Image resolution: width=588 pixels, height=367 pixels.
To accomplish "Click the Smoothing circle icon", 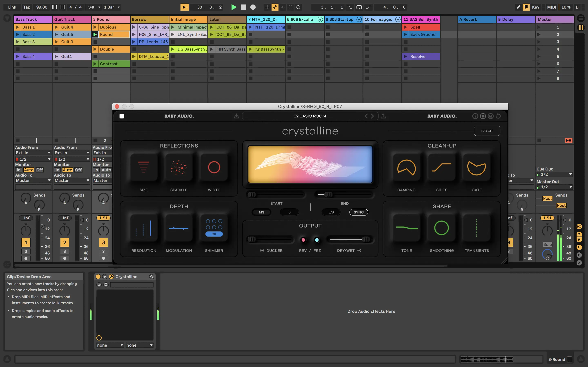I will [441, 228].
